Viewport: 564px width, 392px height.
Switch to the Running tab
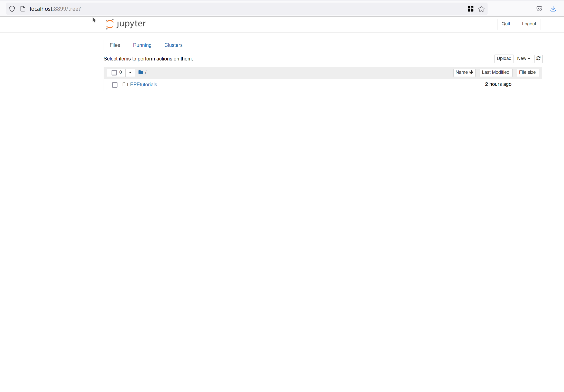[142, 45]
